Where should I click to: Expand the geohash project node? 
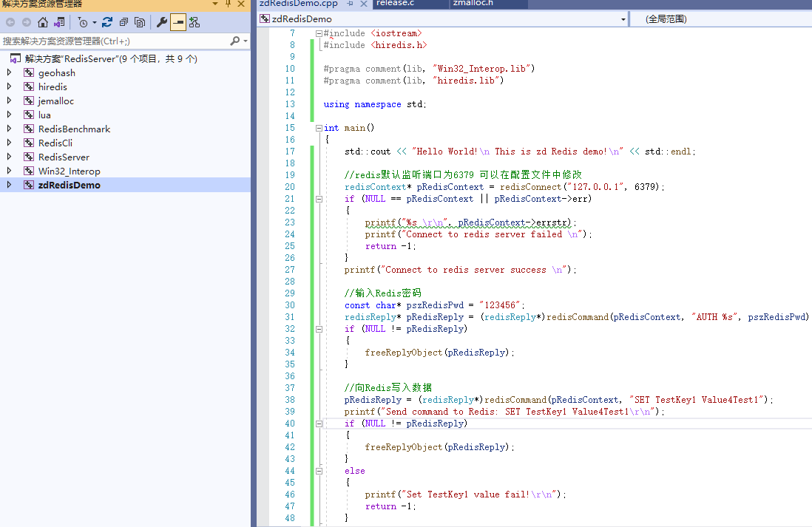coord(9,72)
